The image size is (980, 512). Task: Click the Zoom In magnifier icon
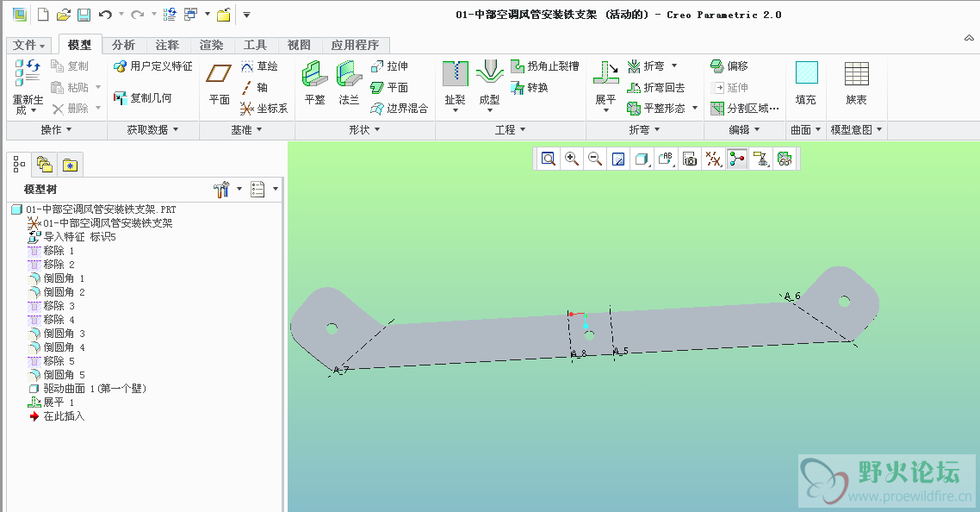coord(571,159)
